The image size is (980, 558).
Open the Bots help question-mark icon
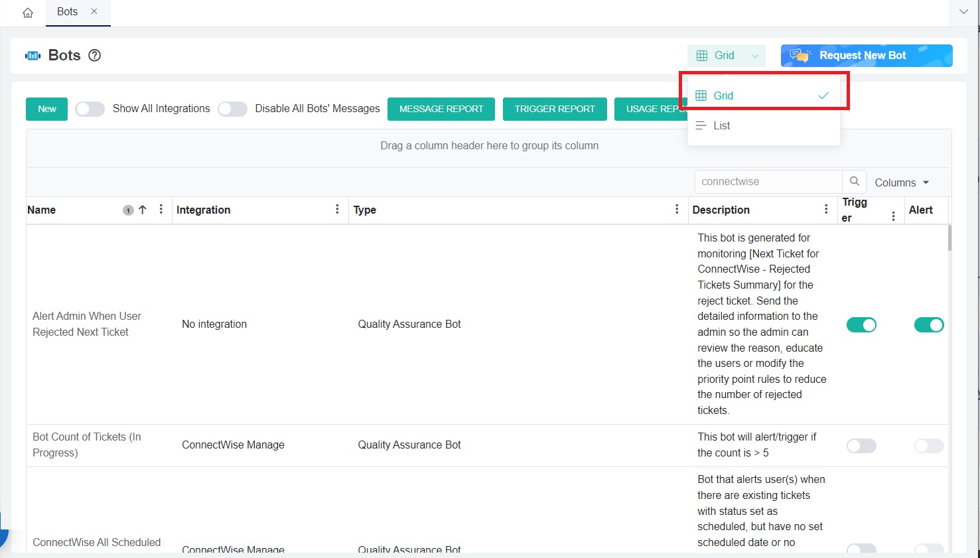pyautogui.click(x=95, y=56)
